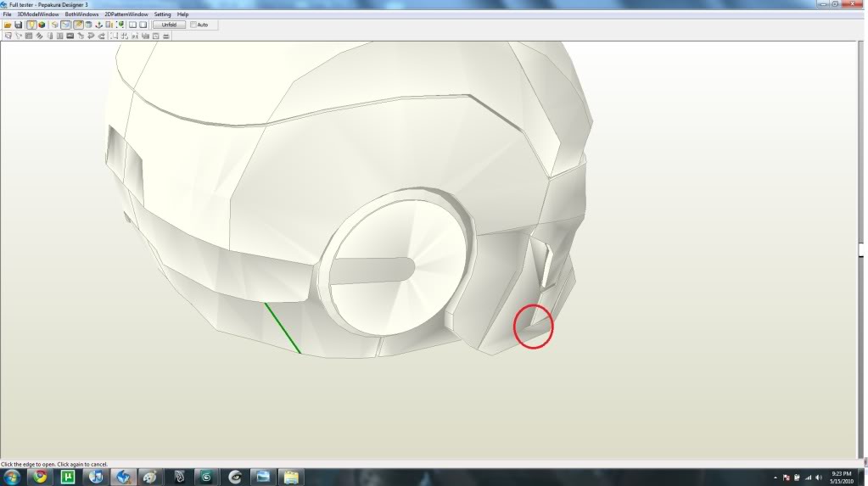Click the volume speaker tray icon
The image size is (868, 486).
click(819, 478)
